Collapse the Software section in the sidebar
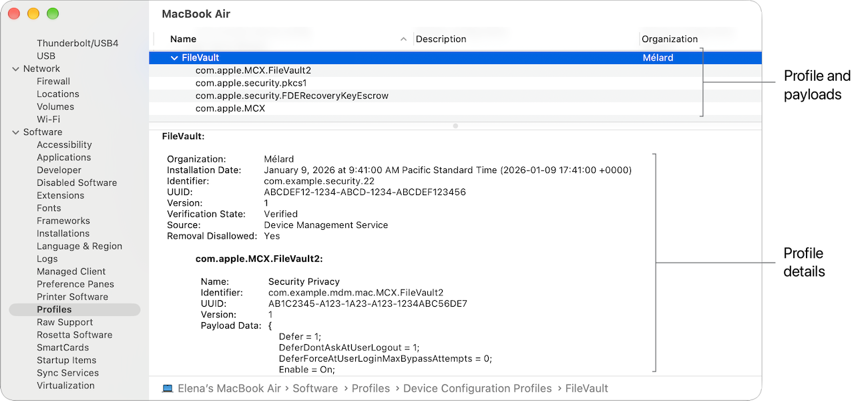The width and height of the screenshot is (868, 401). click(x=16, y=132)
